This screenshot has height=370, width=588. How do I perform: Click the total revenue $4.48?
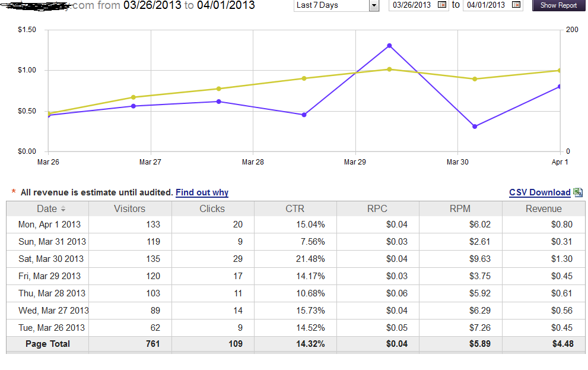(563, 344)
